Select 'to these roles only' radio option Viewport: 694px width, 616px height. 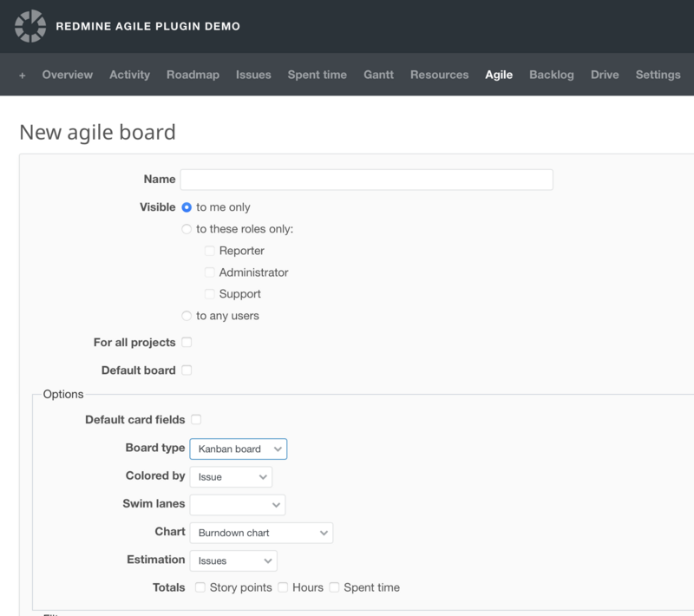(x=187, y=229)
